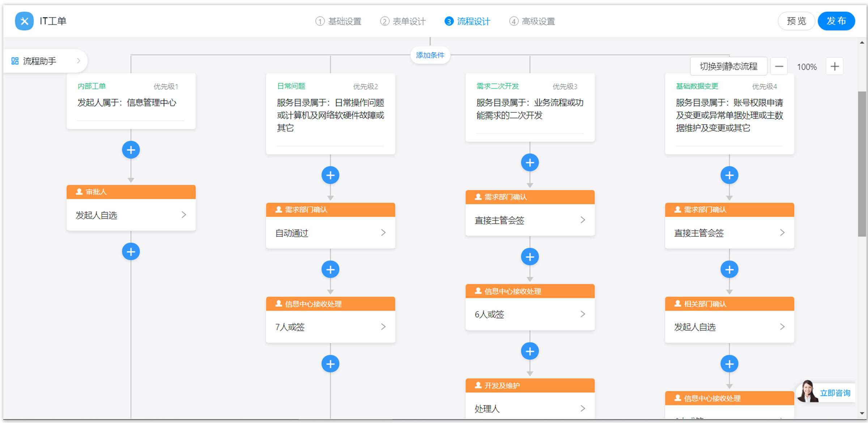Open the 高级设置 step

[x=532, y=21]
